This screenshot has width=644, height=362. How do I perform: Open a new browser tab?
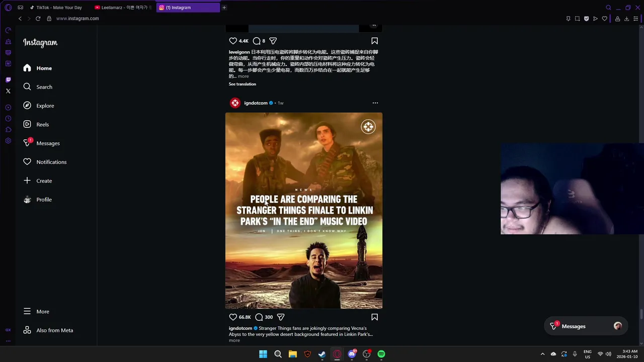224,8
